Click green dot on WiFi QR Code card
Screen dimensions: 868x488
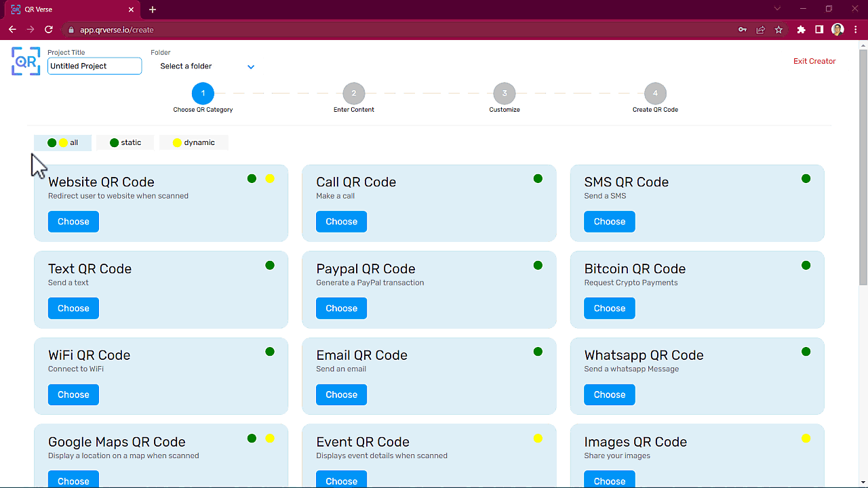pyautogui.click(x=270, y=352)
